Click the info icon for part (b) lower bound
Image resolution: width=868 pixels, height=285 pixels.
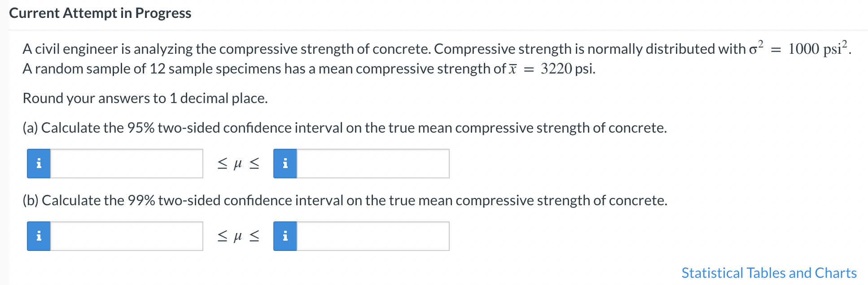(39, 236)
